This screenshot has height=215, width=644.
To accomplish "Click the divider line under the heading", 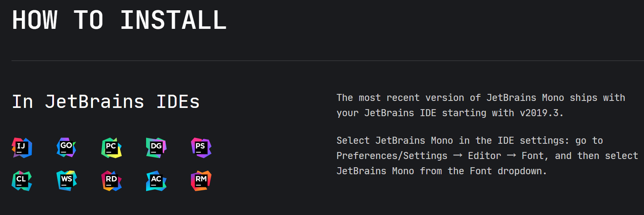I will (328, 61).
